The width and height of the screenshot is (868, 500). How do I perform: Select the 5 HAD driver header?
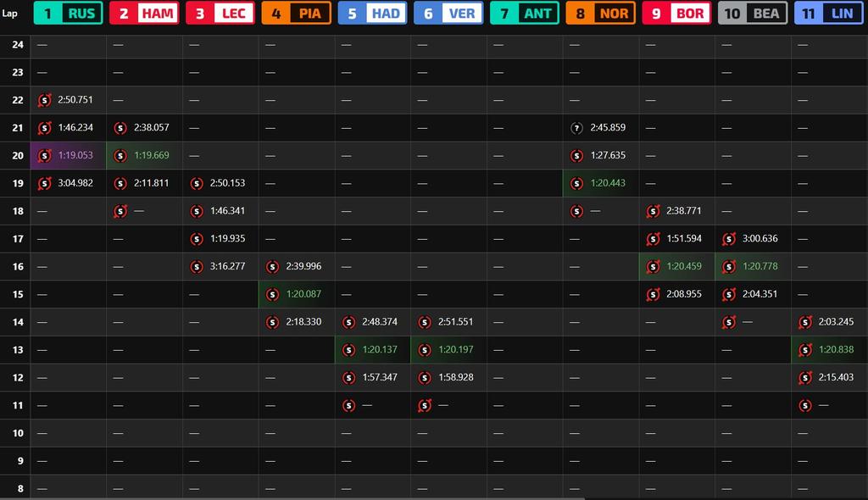click(x=373, y=13)
